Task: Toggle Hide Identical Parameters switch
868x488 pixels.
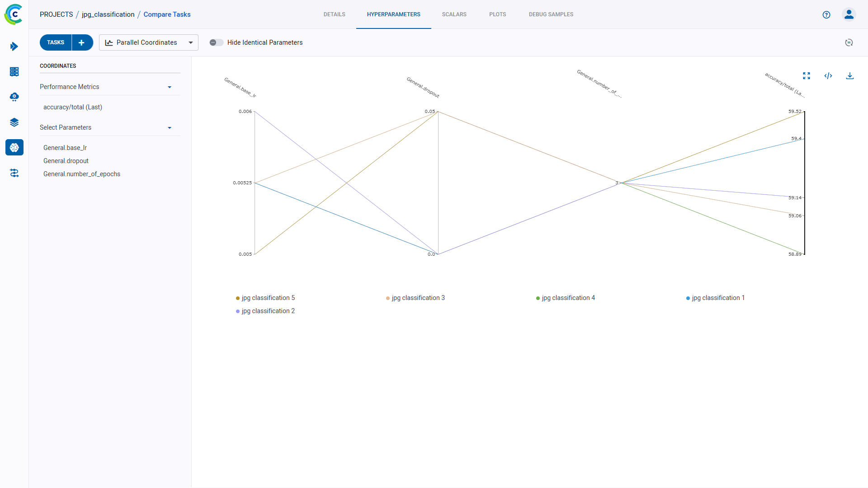Action: point(216,42)
